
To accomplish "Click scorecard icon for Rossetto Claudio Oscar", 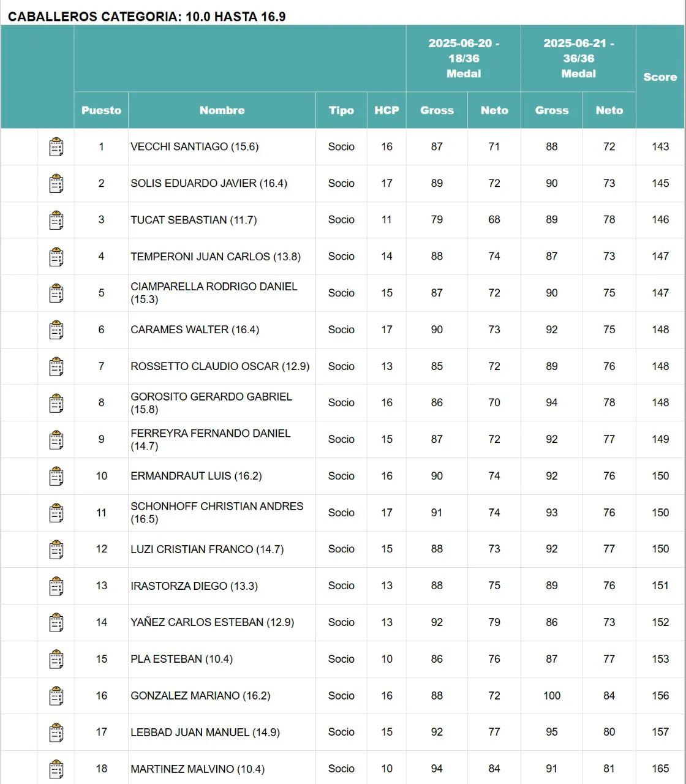I will click(x=56, y=366).
